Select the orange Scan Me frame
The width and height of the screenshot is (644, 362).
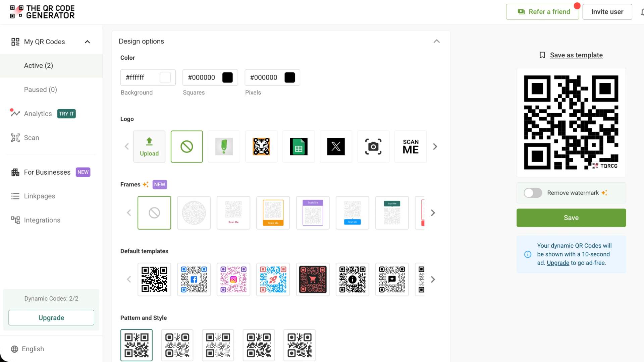point(273,213)
